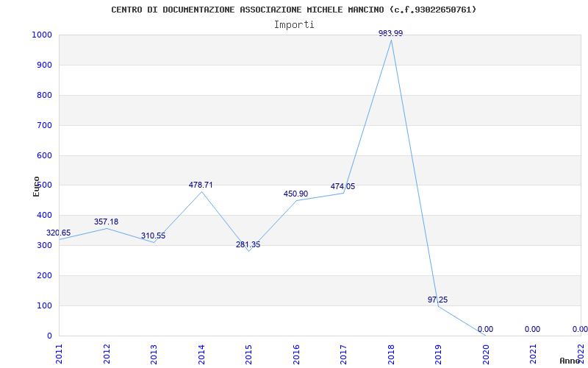The image size is (588, 368).
Task: Click the y-axis value 300
Action: tap(44, 245)
